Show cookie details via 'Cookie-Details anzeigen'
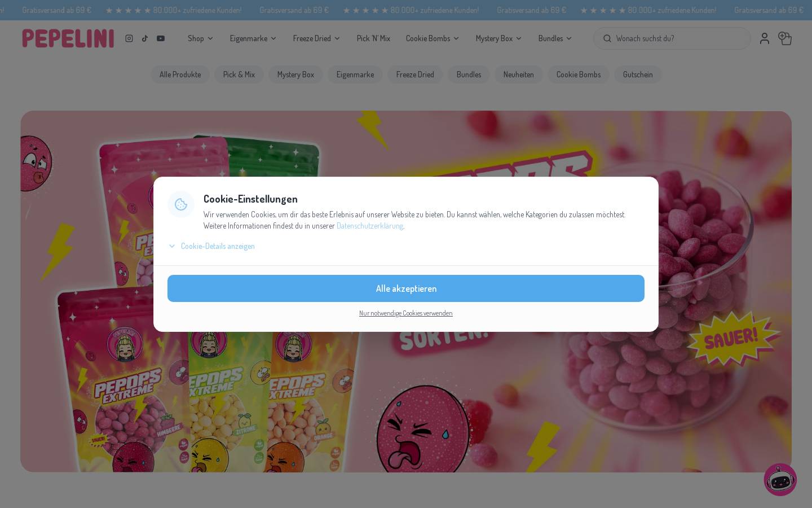This screenshot has width=812, height=508. (x=212, y=246)
